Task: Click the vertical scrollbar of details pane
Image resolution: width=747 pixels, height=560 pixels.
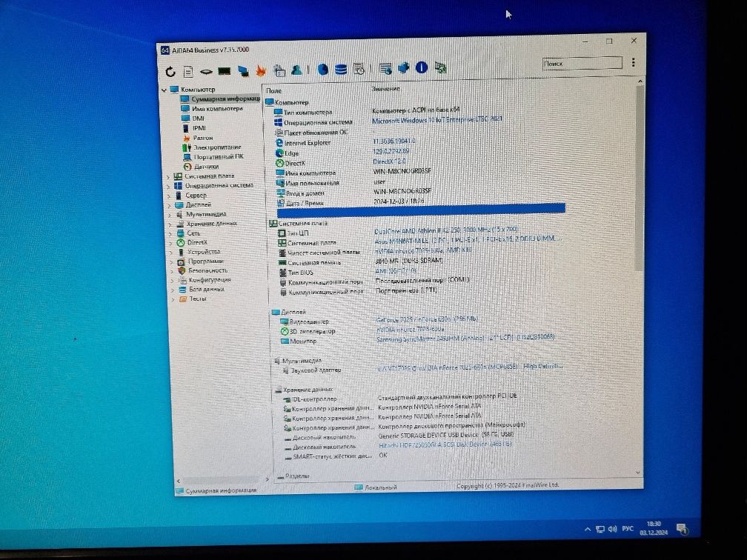Action: click(640, 179)
